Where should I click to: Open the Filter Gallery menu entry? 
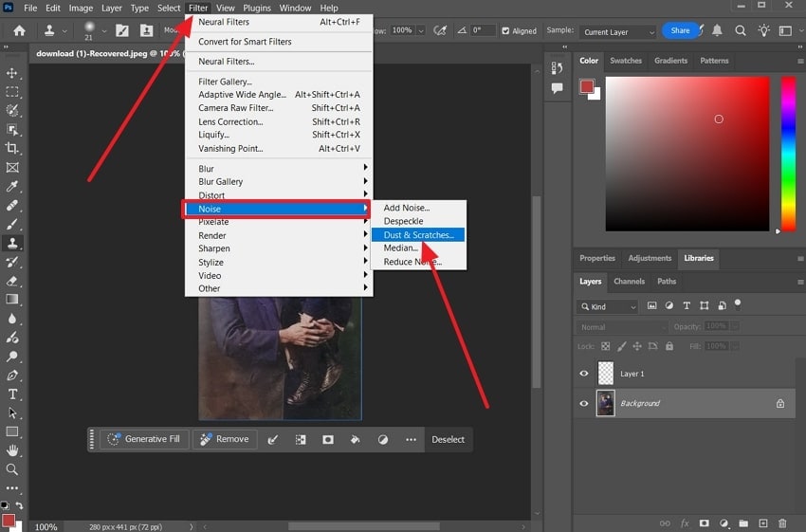pyautogui.click(x=279, y=82)
